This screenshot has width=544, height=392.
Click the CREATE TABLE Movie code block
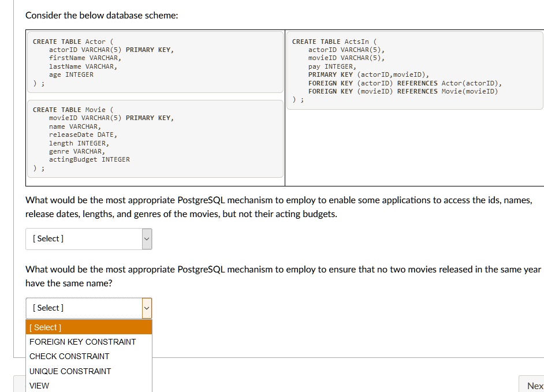tap(155, 139)
